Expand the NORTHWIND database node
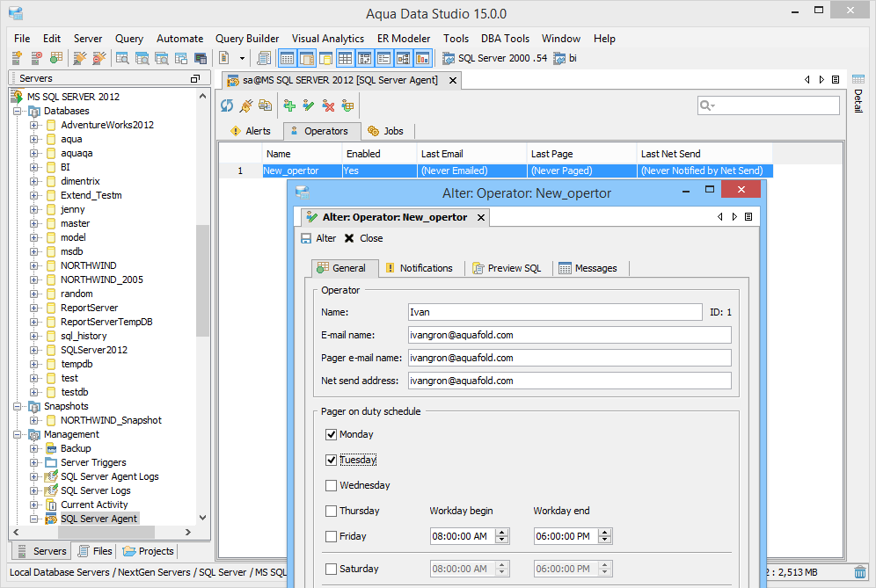The height and width of the screenshot is (588, 876). coord(34,265)
